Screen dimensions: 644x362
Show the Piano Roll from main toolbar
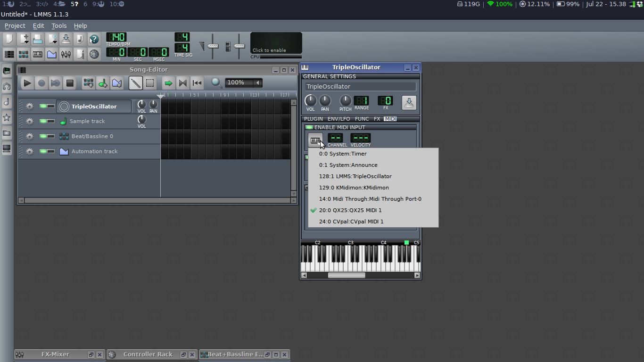pos(38,54)
